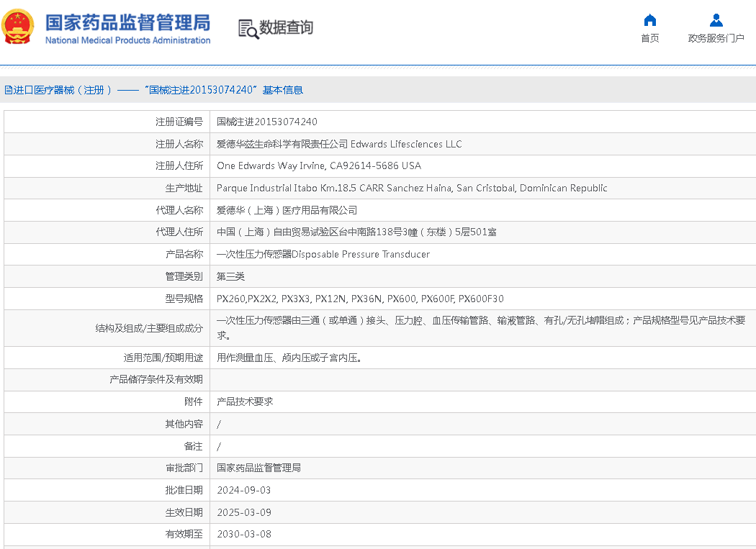Click National Medical Products Administration subtitle
756x549 pixels.
point(127,40)
